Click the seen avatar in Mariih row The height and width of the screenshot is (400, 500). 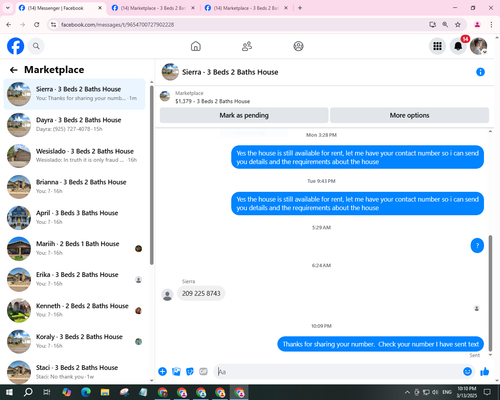(x=139, y=249)
